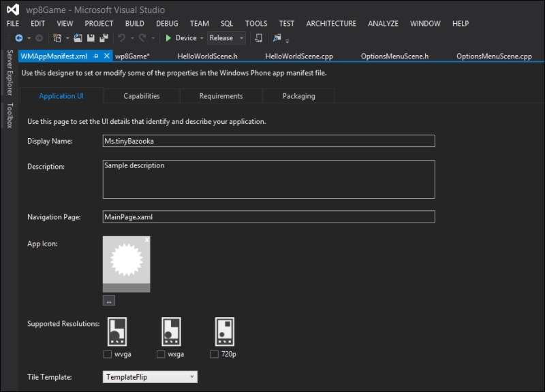545x392 pixels.
Task: Click the Redo arrow icon
Action: point(142,38)
